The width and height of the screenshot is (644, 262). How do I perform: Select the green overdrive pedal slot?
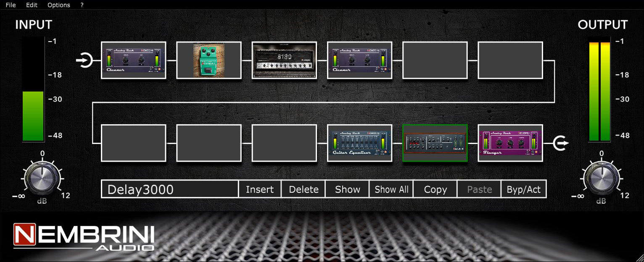pyautogui.click(x=209, y=60)
